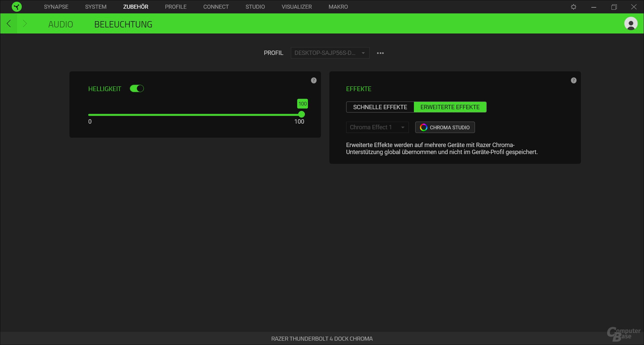Image resolution: width=644 pixels, height=345 pixels.
Task: Click the Effekte heading
Action: click(359, 89)
